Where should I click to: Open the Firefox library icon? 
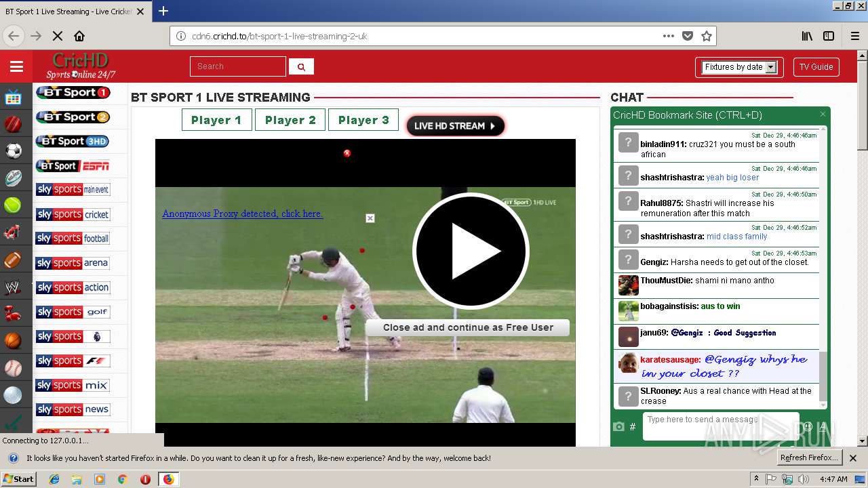coord(807,36)
